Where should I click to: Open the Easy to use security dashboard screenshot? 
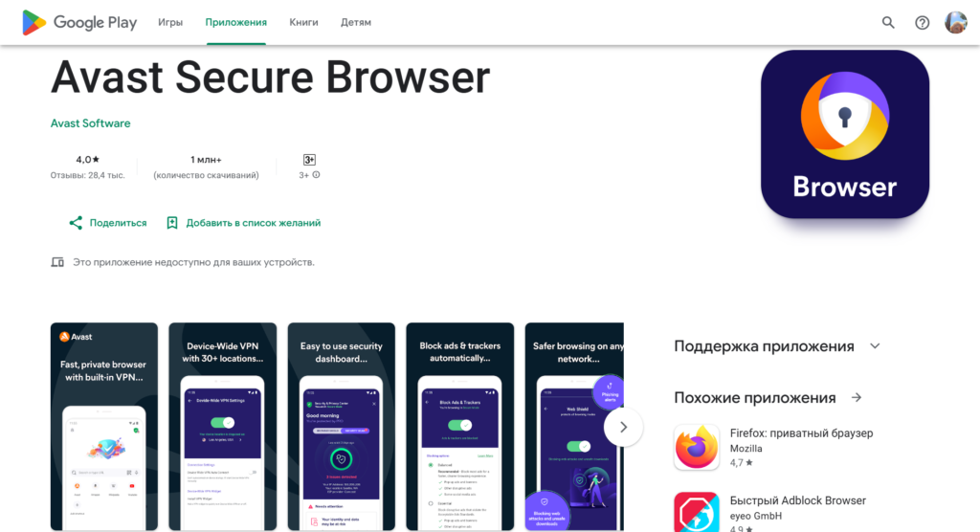(342, 427)
